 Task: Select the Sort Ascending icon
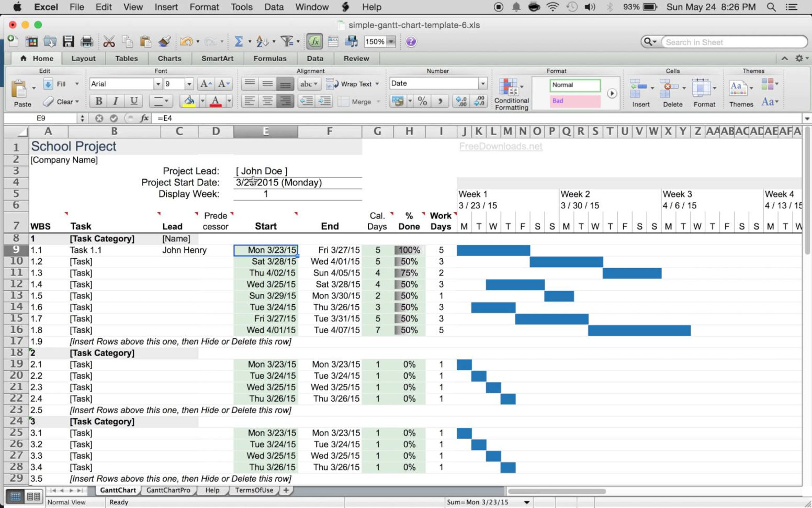(x=263, y=41)
